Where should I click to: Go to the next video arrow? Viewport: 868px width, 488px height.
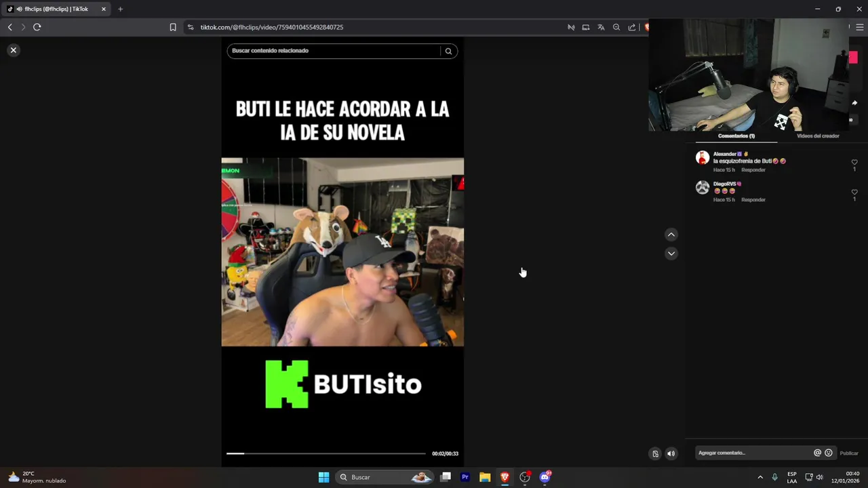[x=671, y=253]
